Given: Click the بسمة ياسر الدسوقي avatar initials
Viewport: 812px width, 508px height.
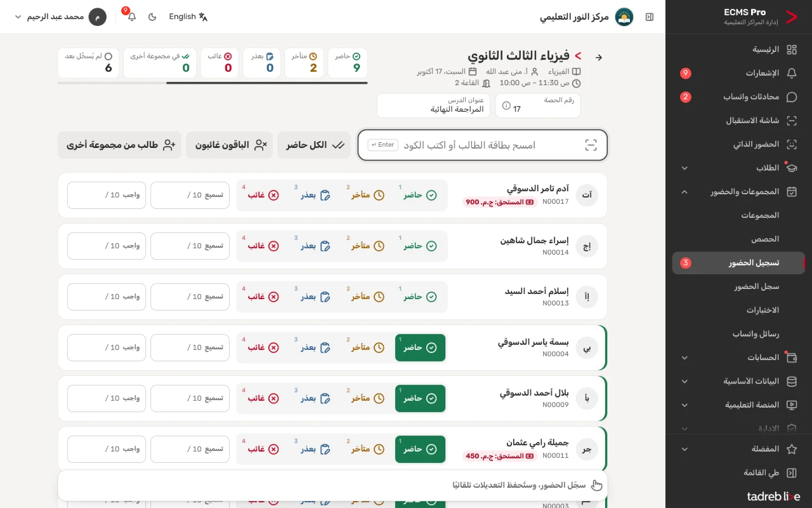Looking at the screenshot, I should point(587,347).
